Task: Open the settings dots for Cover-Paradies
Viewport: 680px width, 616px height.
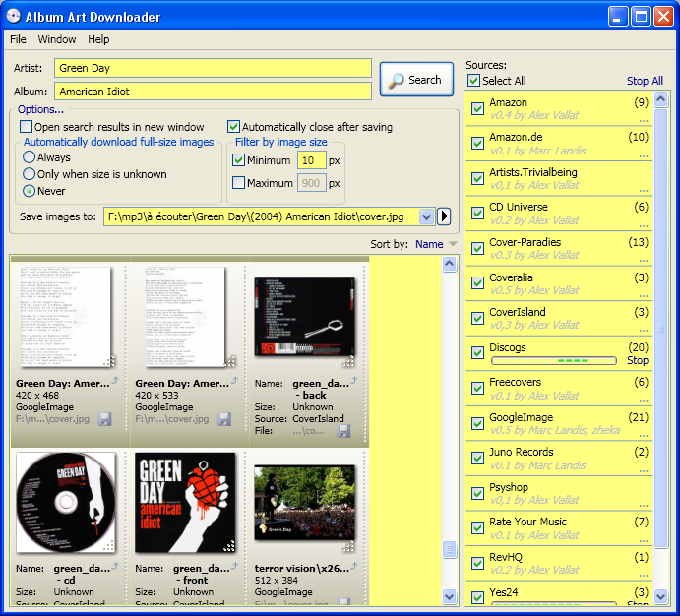Action: click(644, 261)
